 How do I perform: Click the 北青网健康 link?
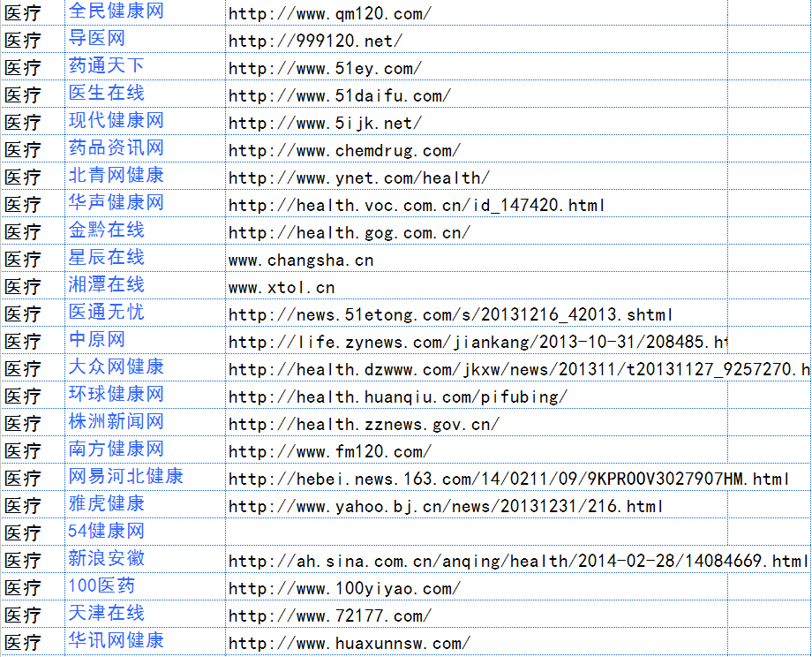(116, 175)
